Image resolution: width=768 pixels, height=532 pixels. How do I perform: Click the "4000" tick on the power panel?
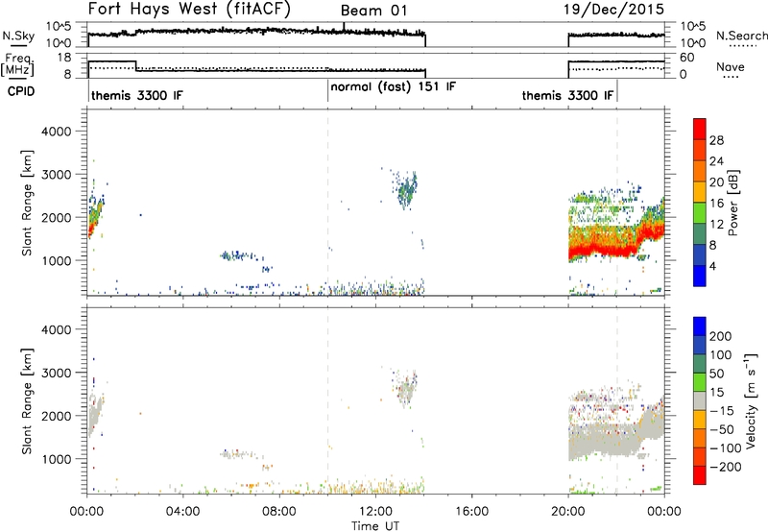(x=56, y=132)
